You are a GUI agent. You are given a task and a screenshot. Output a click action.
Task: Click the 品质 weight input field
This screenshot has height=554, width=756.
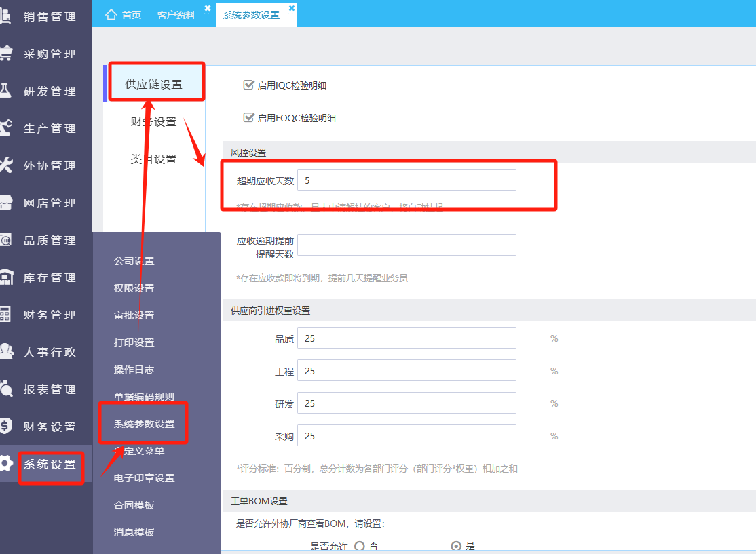click(407, 338)
